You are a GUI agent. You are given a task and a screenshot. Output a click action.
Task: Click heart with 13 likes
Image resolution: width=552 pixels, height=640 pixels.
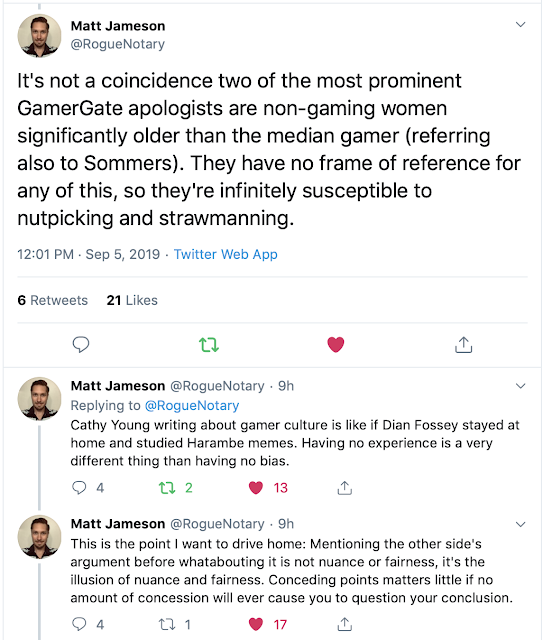coord(256,487)
